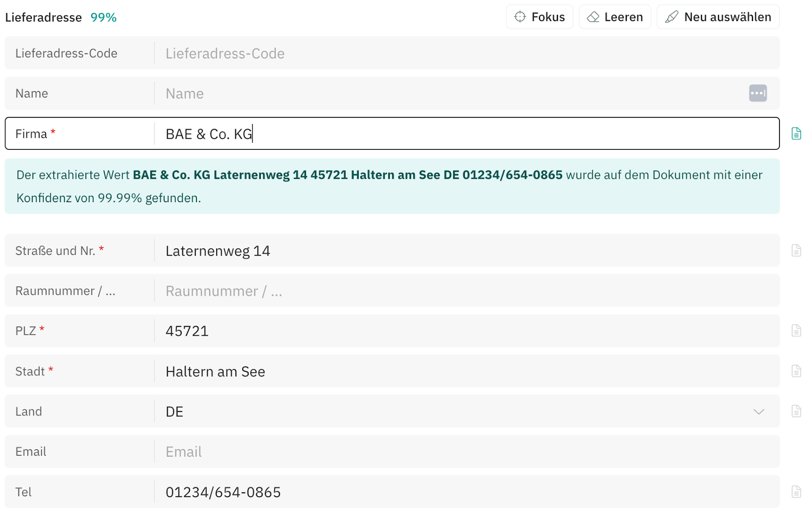
Task: Open the Name field options dots icon
Action: click(758, 93)
